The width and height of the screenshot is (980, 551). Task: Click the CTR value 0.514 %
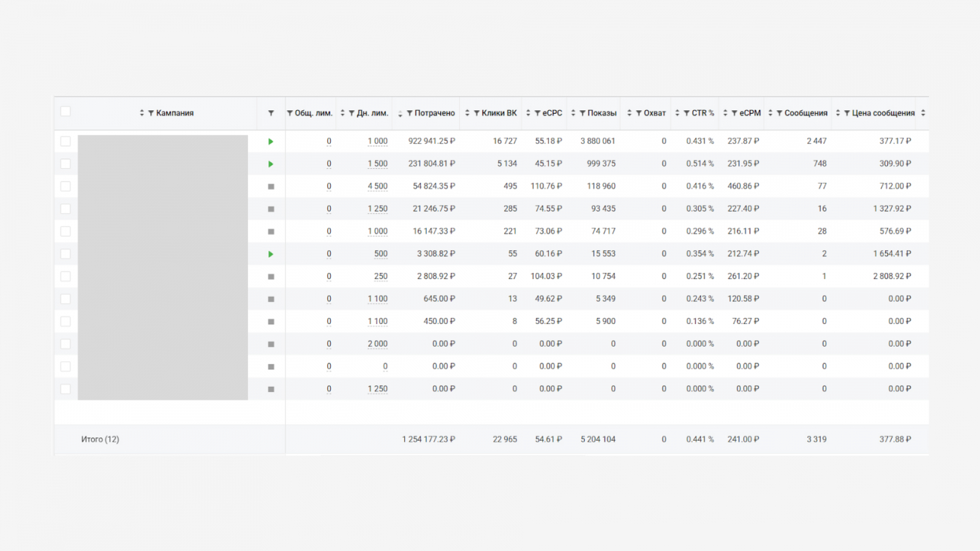pyautogui.click(x=700, y=164)
